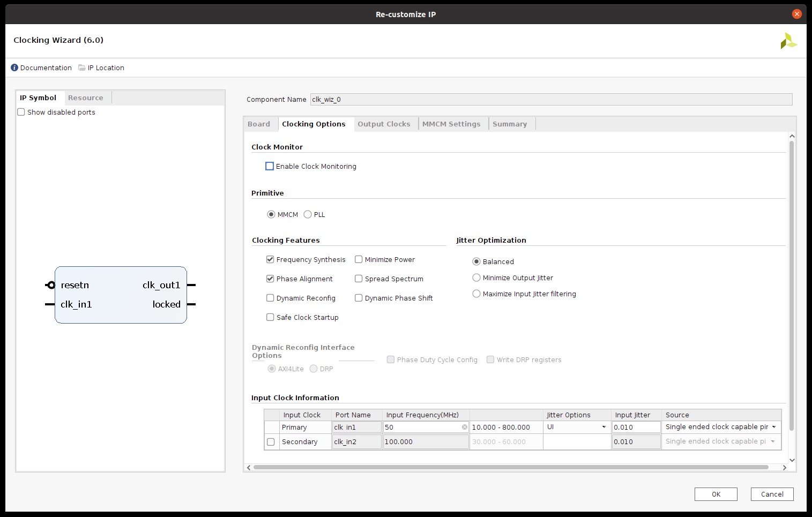This screenshot has width=812, height=517.
Task: Click the vertical scrollbar of options panel
Action: click(792, 286)
